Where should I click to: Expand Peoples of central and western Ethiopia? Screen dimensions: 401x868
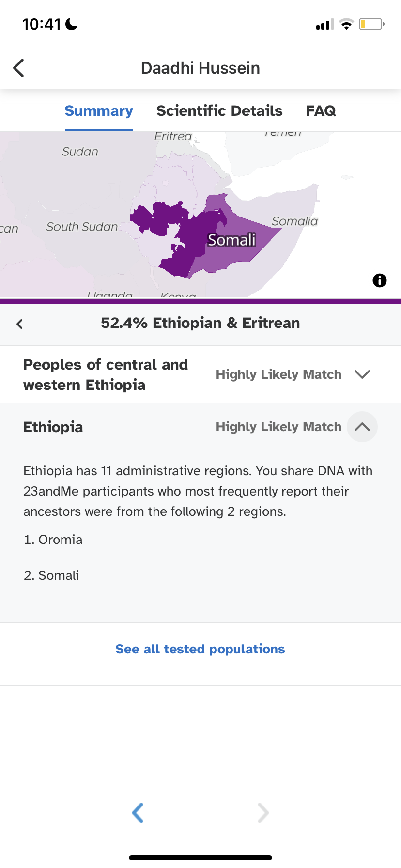pos(362,374)
